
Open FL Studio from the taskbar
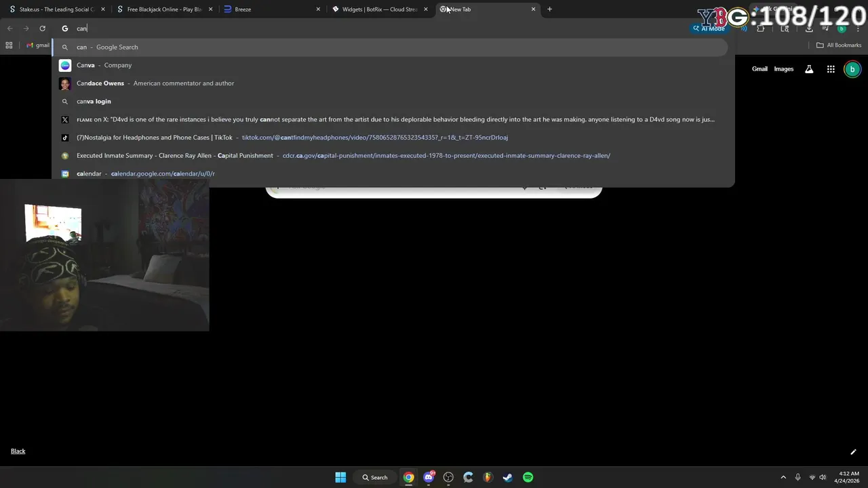(x=488, y=477)
